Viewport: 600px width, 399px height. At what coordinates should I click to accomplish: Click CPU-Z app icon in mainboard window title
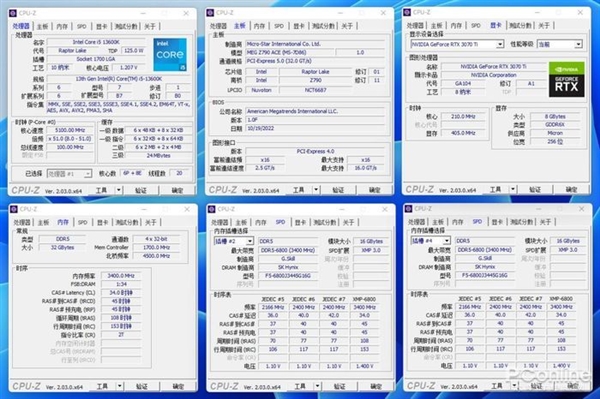click(210, 13)
